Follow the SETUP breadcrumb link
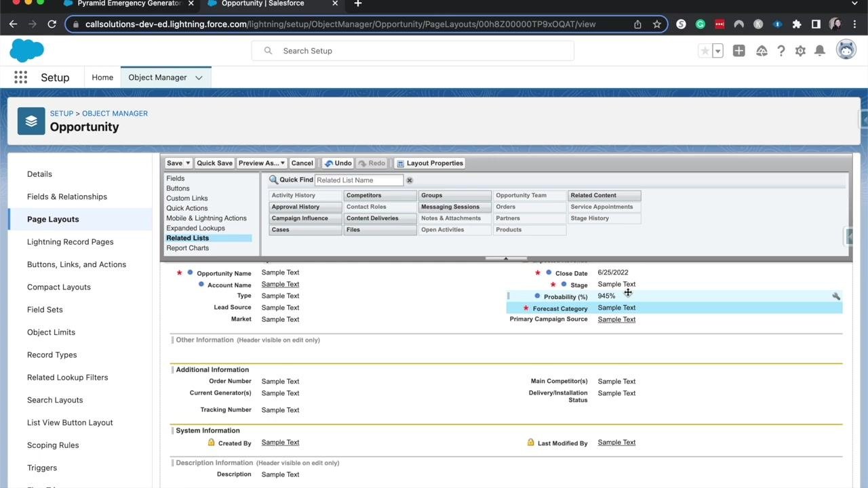Image resolution: width=868 pixels, height=488 pixels. pos(62,113)
